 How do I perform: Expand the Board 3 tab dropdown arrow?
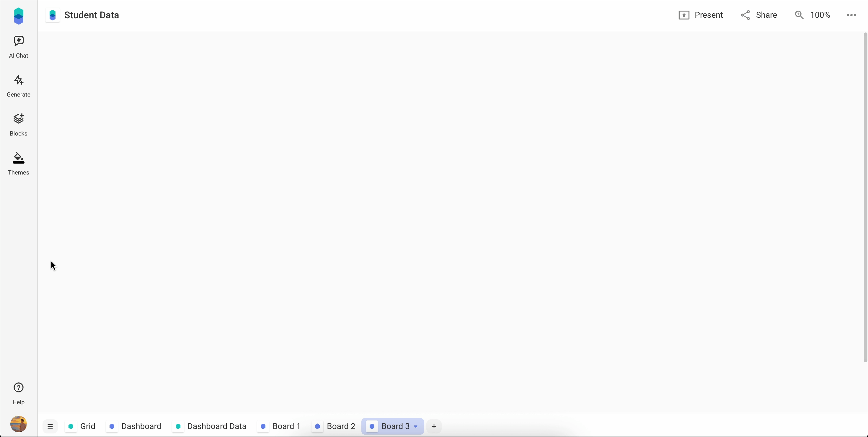pos(416,426)
